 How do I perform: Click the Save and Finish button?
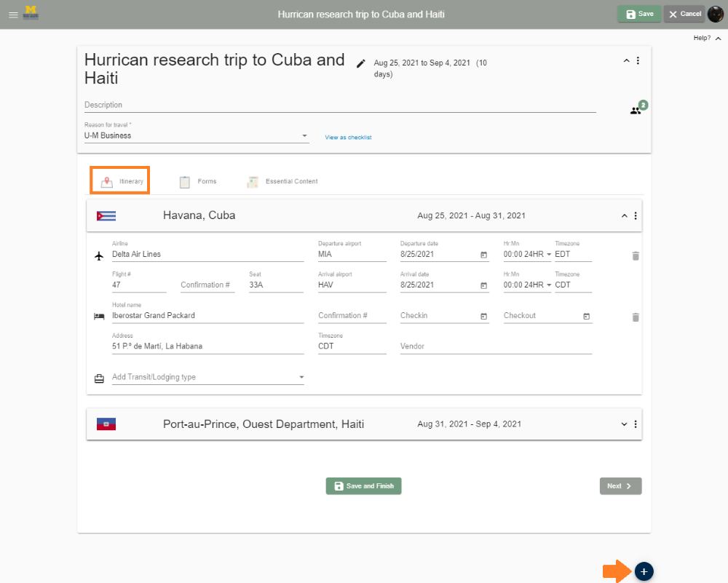coord(363,486)
